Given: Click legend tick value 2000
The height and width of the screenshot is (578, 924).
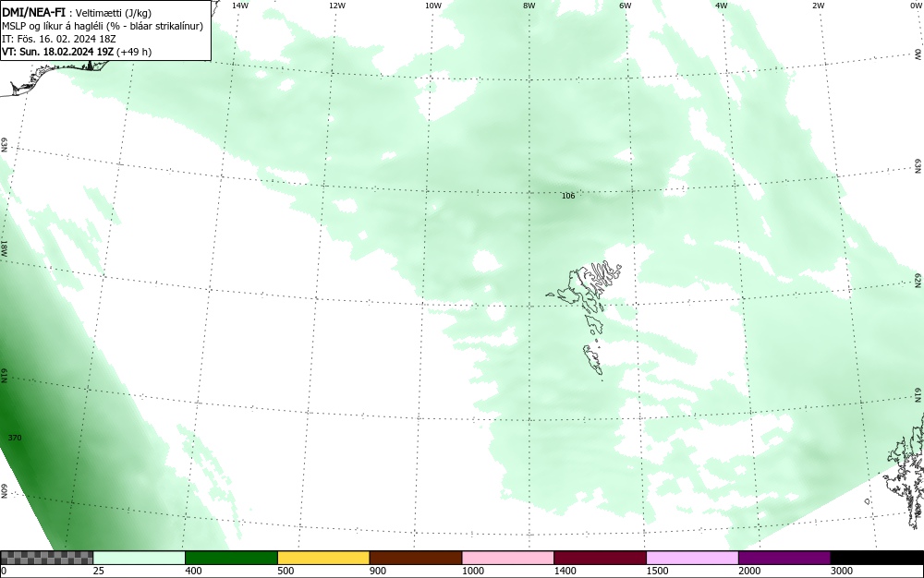Looking at the screenshot, I should coord(749,571).
